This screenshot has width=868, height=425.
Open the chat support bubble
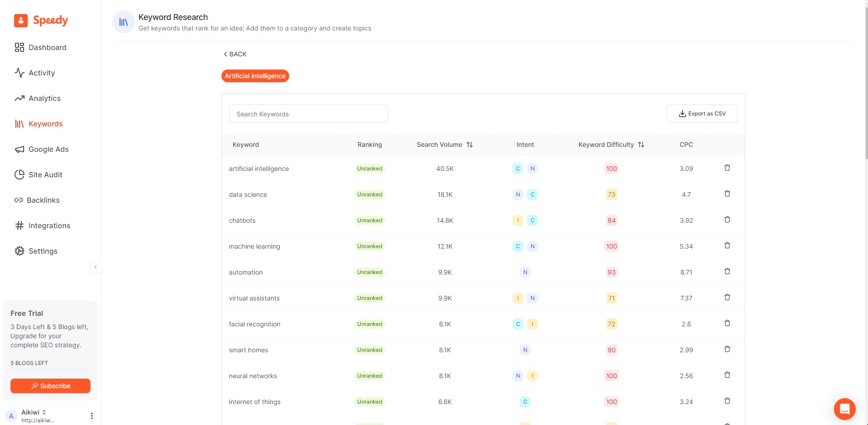pos(844,409)
